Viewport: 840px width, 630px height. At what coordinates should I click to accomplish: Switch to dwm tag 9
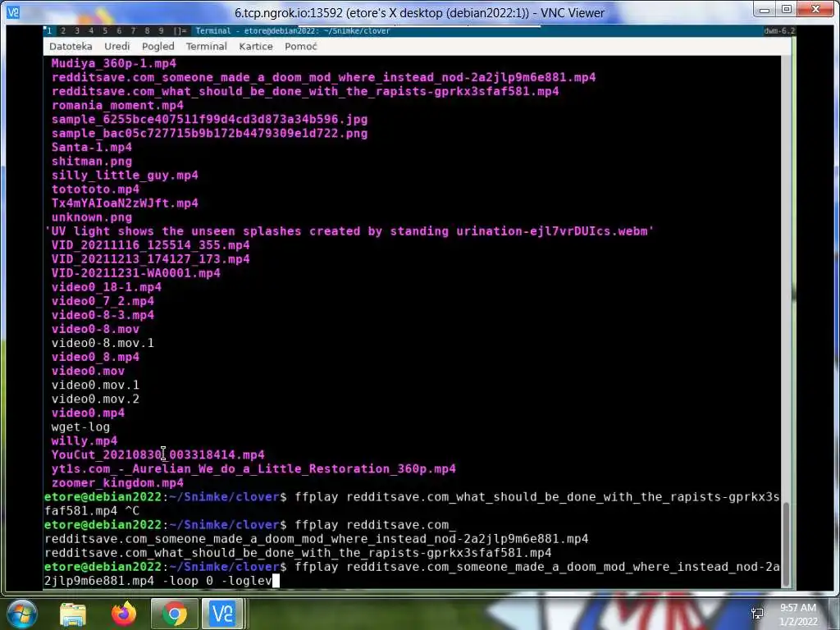(161, 31)
